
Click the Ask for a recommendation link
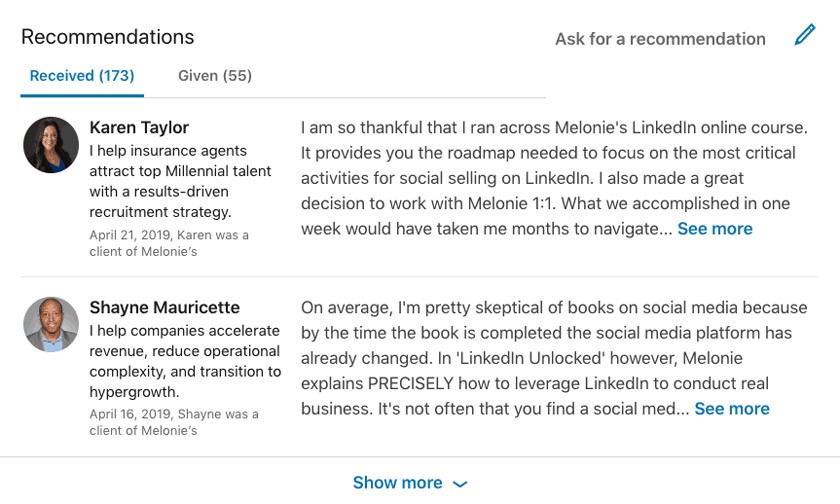click(660, 39)
